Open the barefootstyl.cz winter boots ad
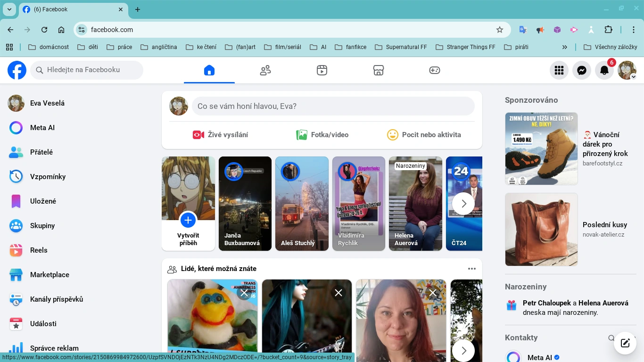The height and width of the screenshot is (362, 644). pyautogui.click(x=570, y=148)
